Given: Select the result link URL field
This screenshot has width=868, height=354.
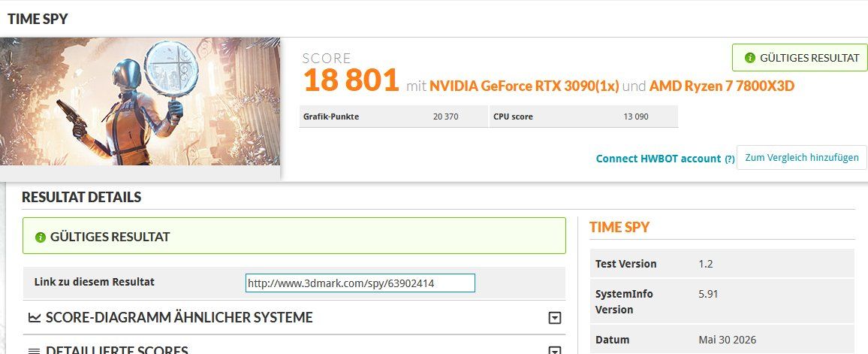Looking at the screenshot, I should coord(360,283).
